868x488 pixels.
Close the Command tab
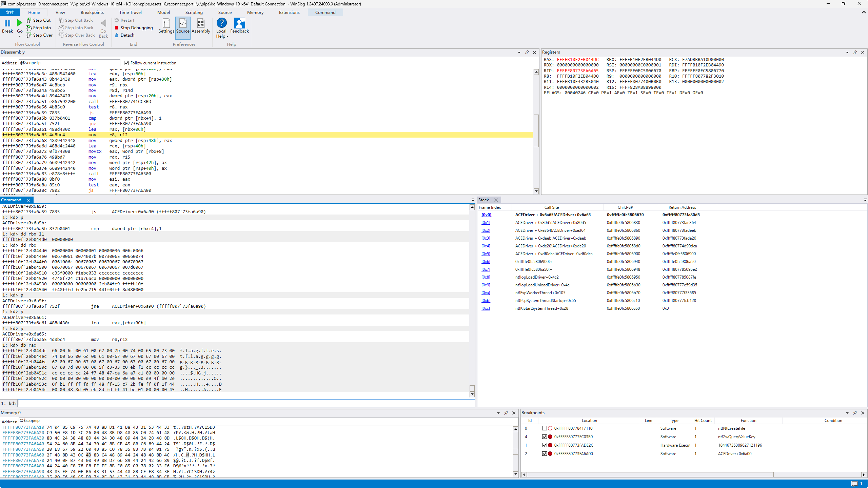point(28,200)
